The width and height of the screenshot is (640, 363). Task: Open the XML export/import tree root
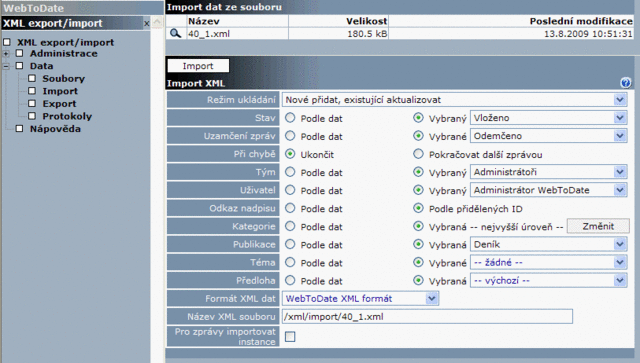coord(65,42)
